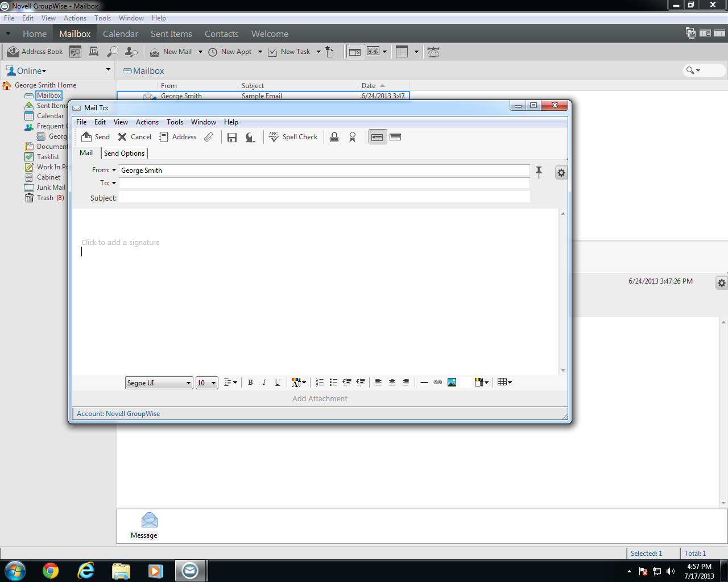Toggle italic formatting
The height and width of the screenshot is (582, 728).
click(264, 383)
